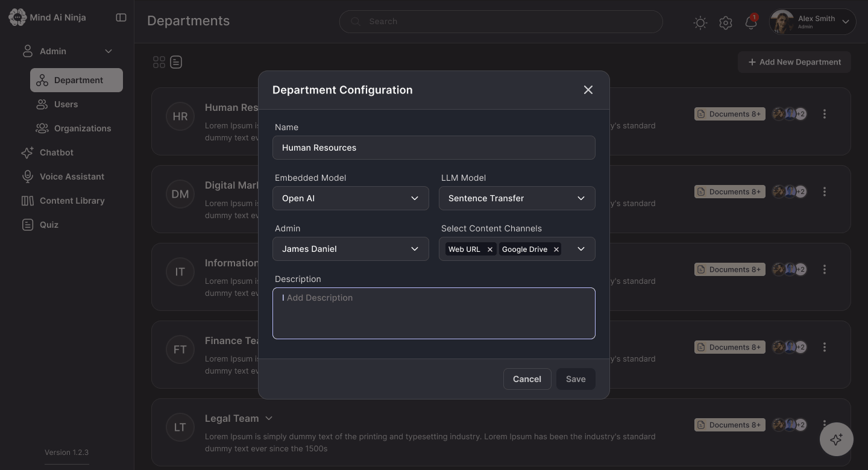
Task: Remove the Web URL channel tag
Action: click(x=490, y=249)
